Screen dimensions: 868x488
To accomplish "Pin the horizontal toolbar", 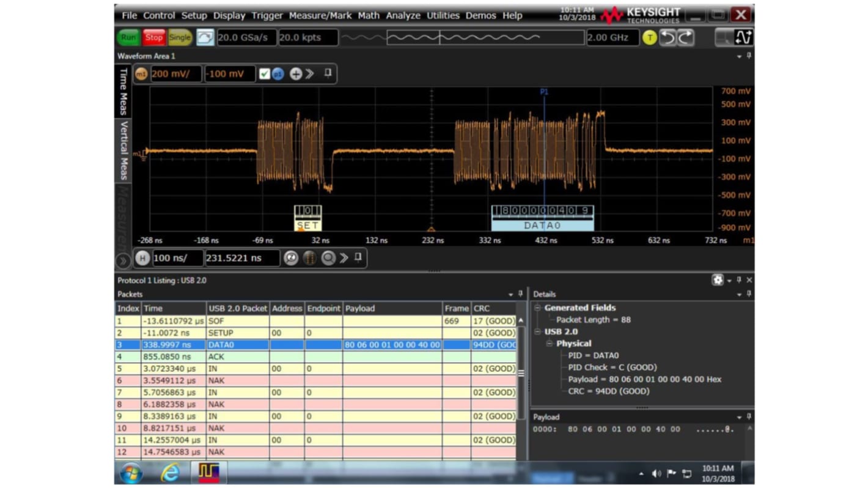I will point(358,257).
